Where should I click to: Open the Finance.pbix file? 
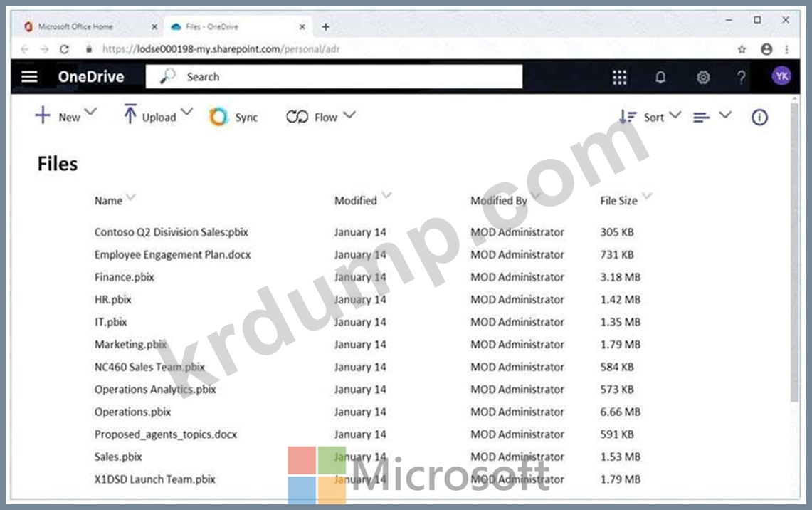(125, 277)
